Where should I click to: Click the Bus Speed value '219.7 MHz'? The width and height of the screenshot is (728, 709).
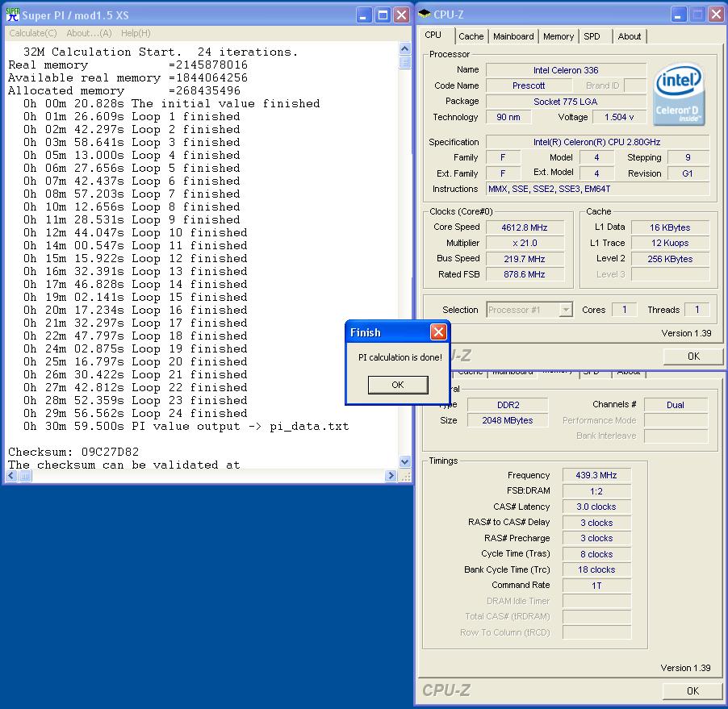525,259
